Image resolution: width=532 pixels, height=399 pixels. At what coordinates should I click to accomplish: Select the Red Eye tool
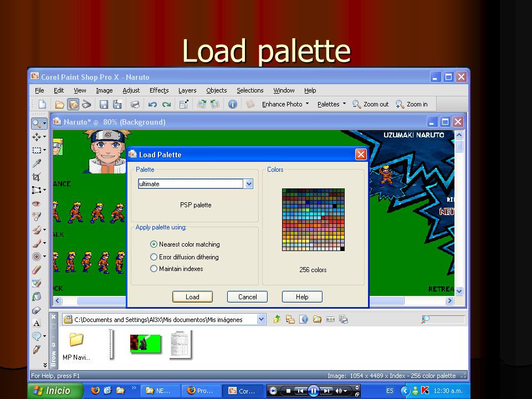37,203
